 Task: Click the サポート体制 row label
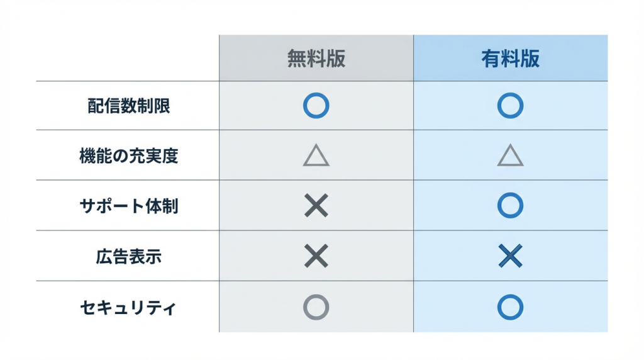pyautogui.click(x=129, y=206)
